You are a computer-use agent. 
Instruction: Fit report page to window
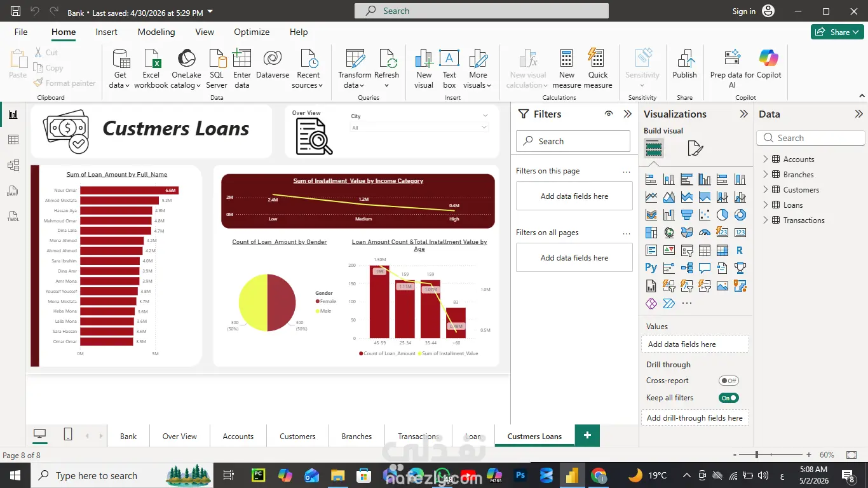click(x=851, y=455)
